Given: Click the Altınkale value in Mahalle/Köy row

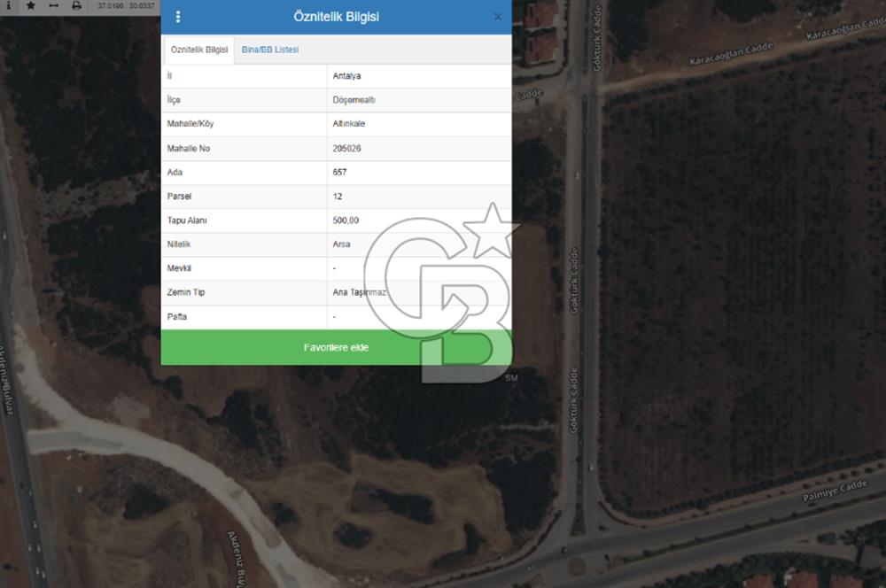Looking at the screenshot, I should point(349,124).
